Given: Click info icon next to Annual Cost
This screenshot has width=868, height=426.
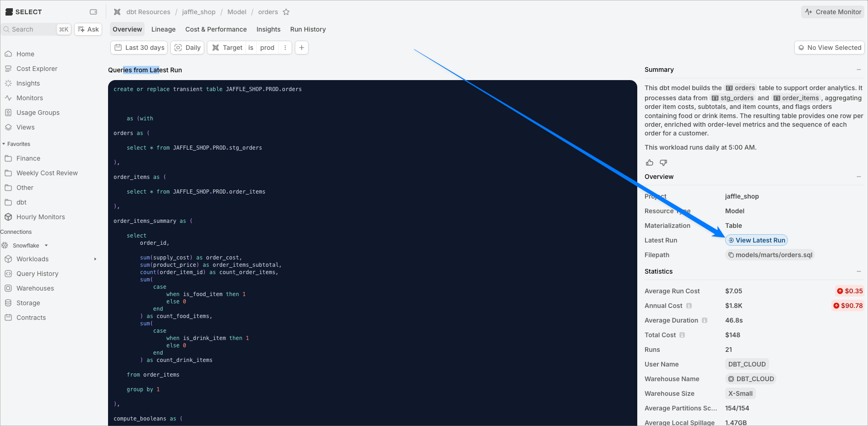Looking at the screenshot, I should click(x=689, y=306).
